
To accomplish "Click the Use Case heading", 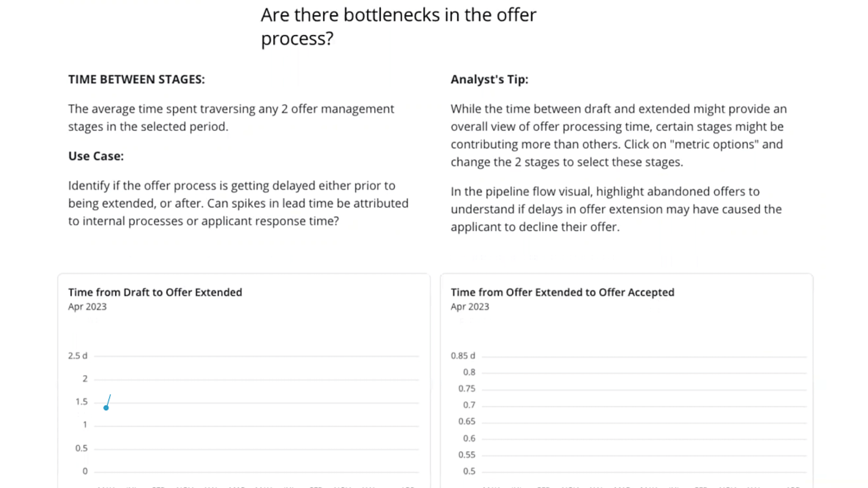I will coord(96,156).
